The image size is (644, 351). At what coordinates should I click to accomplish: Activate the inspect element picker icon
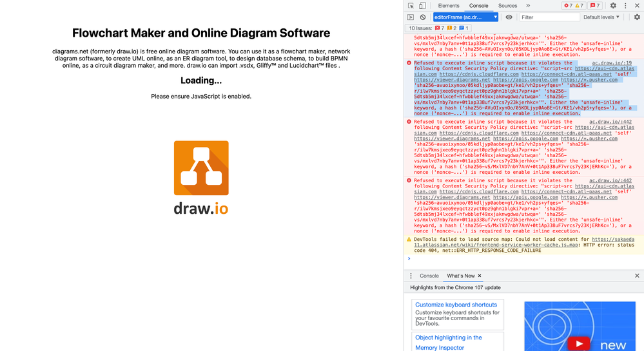(x=411, y=6)
